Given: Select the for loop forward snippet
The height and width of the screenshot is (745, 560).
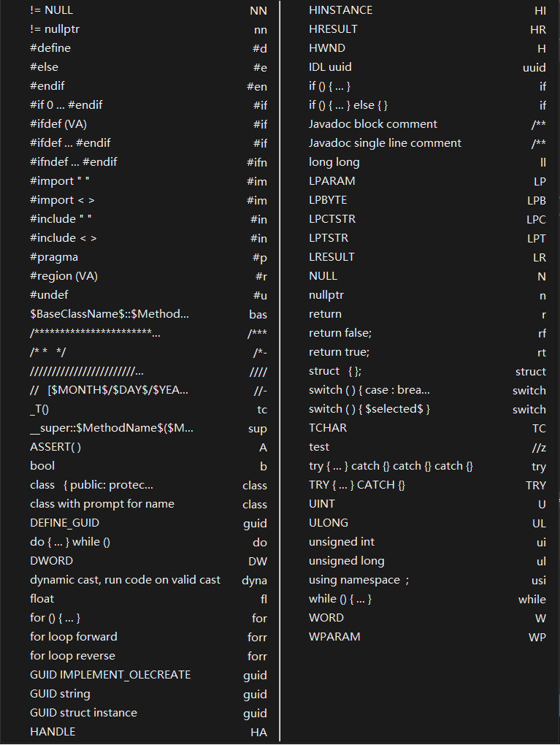Looking at the screenshot, I should point(73,636).
